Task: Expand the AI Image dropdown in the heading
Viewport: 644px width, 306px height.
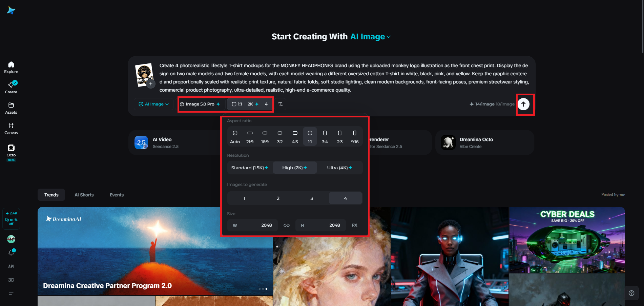Action: (x=371, y=37)
